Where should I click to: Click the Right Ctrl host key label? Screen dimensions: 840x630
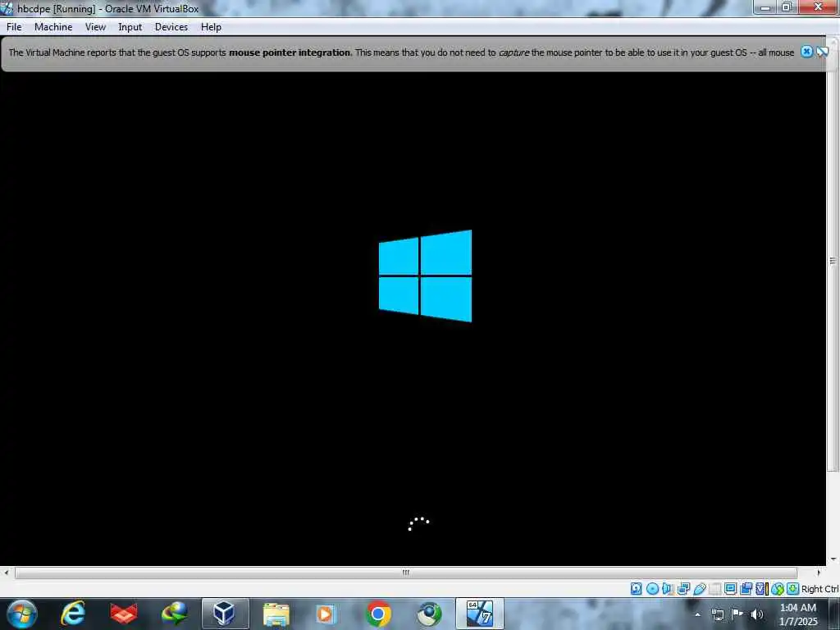click(x=820, y=589)
